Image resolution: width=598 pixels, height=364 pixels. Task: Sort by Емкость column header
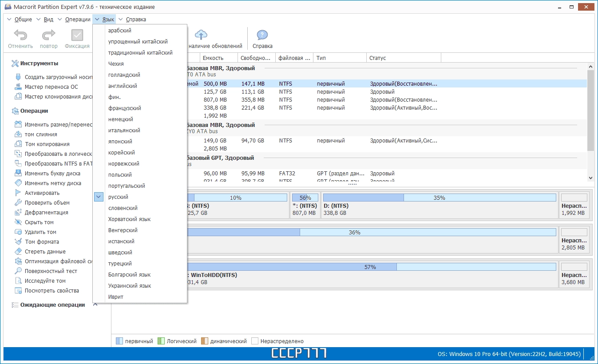click(219, 58)
